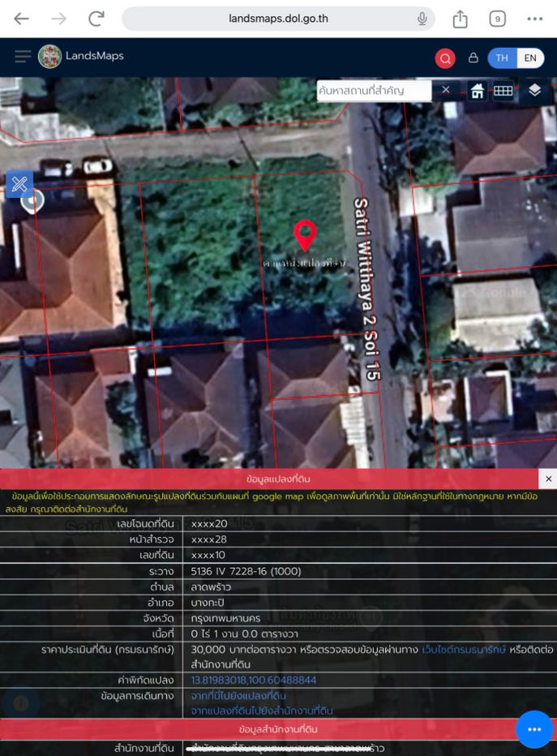
Task: Click the lock login icon
Action: click(473, 58)
